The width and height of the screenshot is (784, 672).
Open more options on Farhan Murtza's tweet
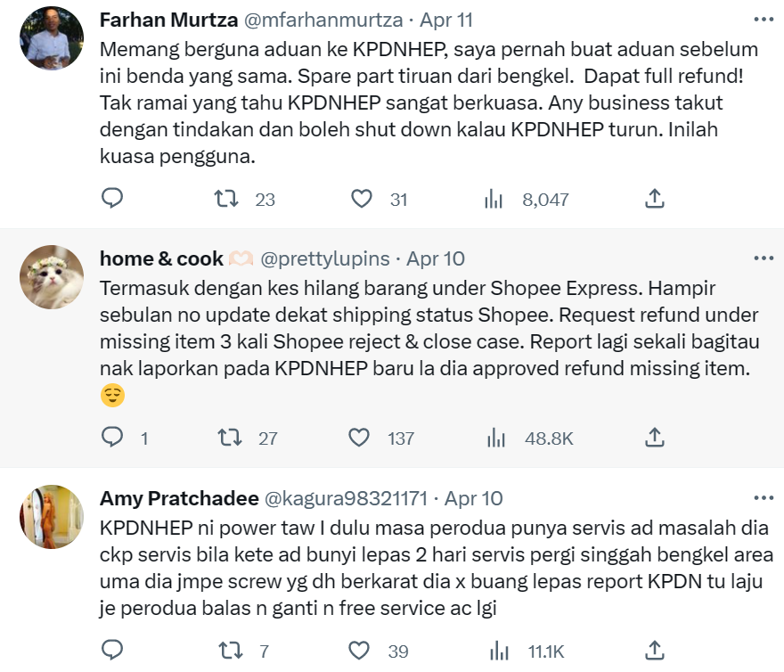coord(764,20)
